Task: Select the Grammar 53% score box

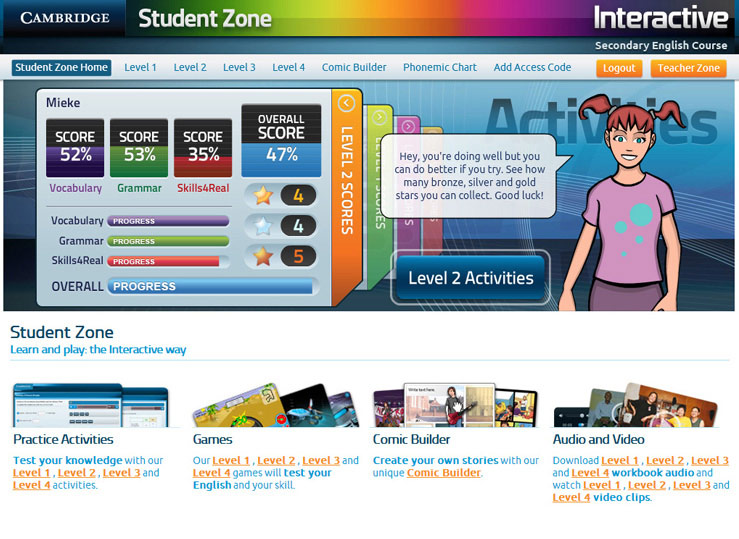Action: point(139,148)
